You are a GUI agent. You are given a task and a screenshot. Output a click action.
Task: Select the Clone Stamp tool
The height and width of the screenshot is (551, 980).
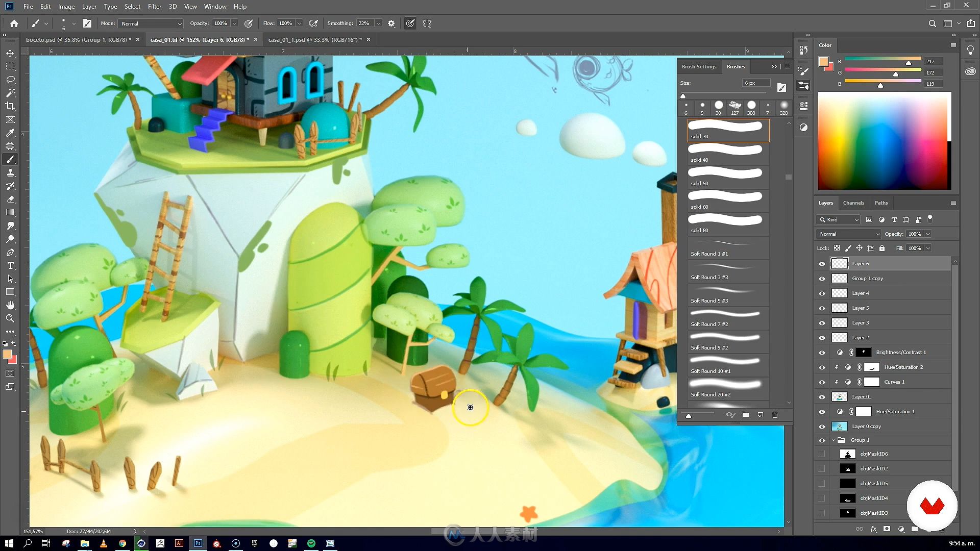pyautogui.click(x=9, y=173)
